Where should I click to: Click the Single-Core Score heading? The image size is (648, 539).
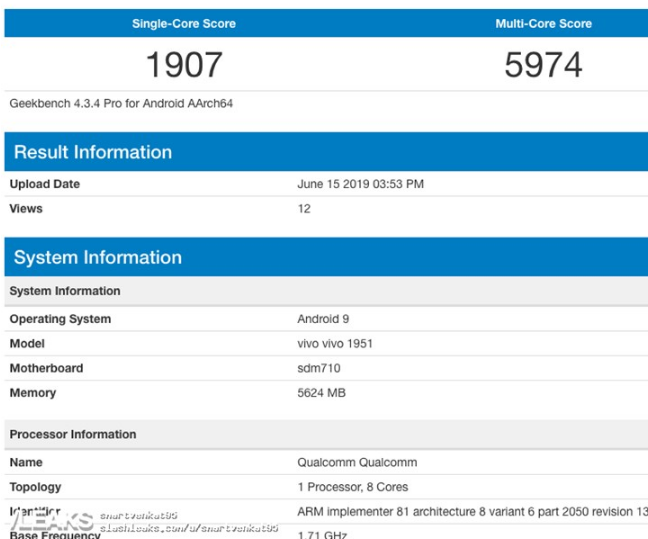pyautogui.click(x=184, y=24)
